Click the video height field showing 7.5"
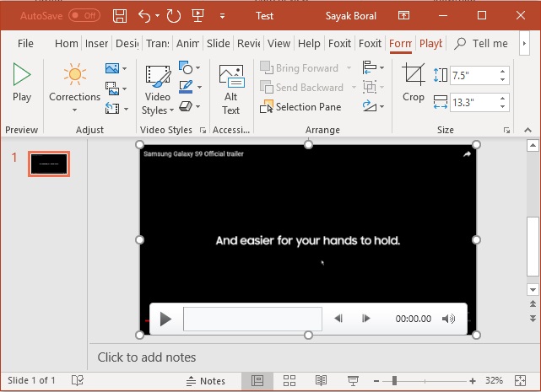541x392 pixels. [473, 75]
